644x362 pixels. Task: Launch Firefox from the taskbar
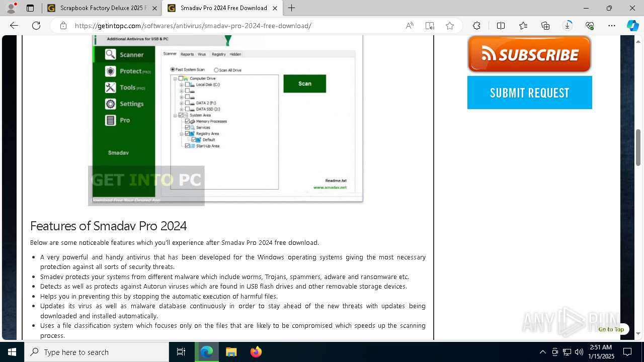pyautogui.click(x=256, y=352)
